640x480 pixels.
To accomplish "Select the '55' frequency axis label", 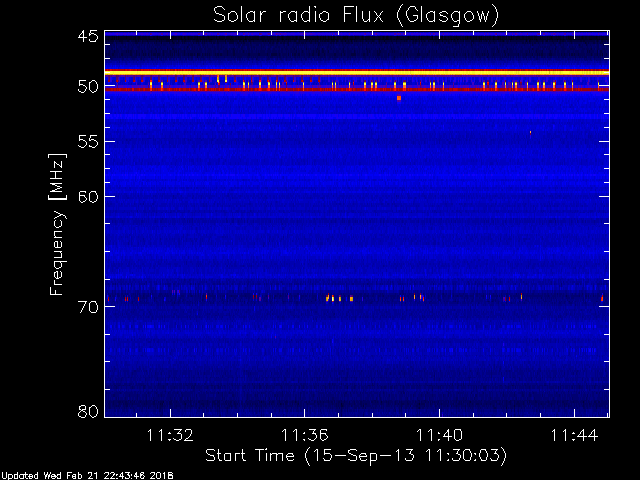I will (88, 142).
